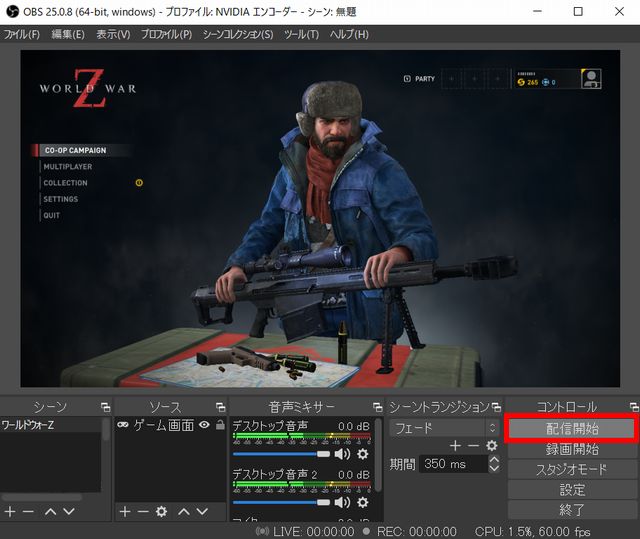The width and height of the screenshot is (640, 539).
Task: Minimize the OBS window
Action: point(538,11)
